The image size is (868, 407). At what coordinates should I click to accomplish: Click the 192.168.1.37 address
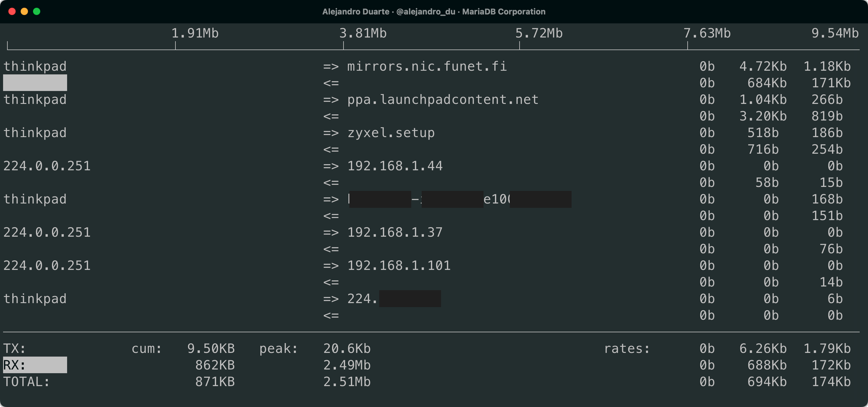[x=395, y=232]
